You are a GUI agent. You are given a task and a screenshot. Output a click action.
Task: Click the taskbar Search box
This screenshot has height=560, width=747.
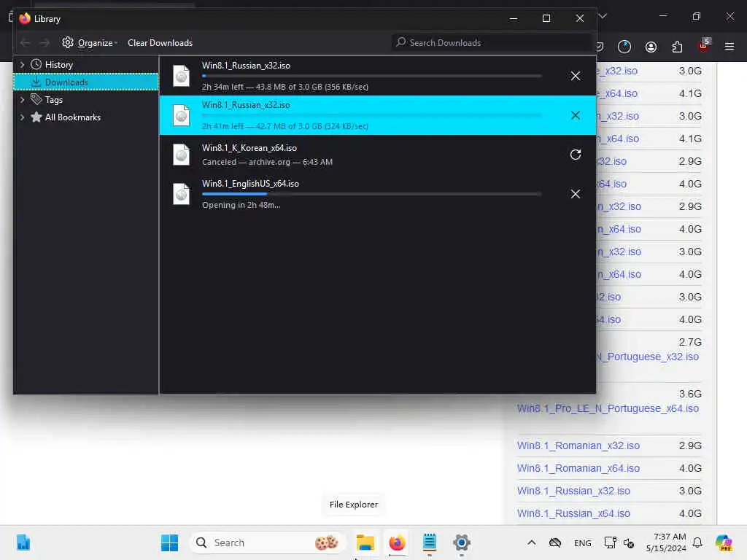coord(268,542)
